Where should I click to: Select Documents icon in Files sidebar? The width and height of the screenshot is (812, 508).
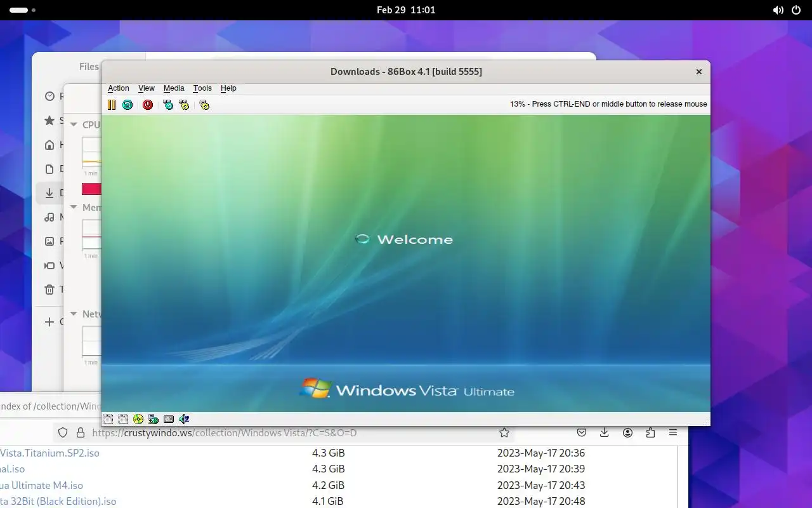pos(49,169)
